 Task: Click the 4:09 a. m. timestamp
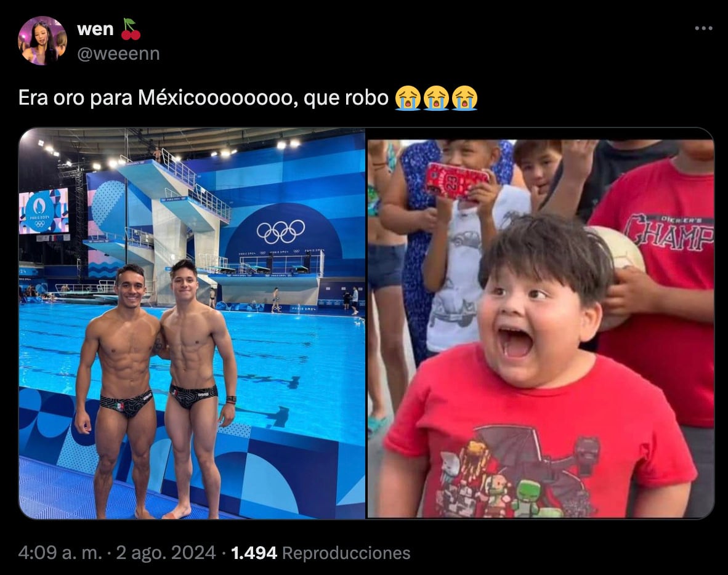[x=60, y=553]
